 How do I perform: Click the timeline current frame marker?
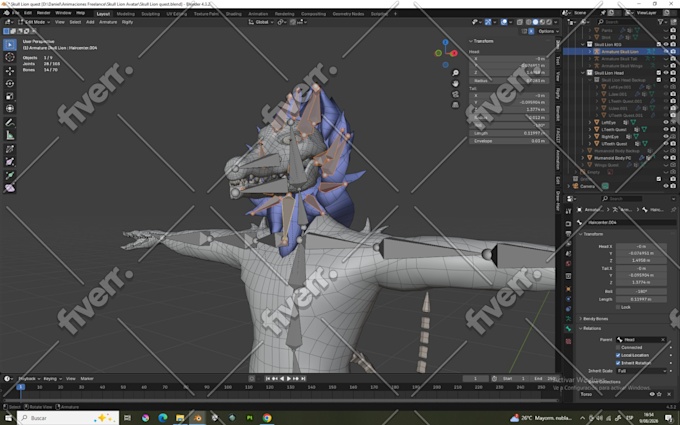[x=20, y=387]
